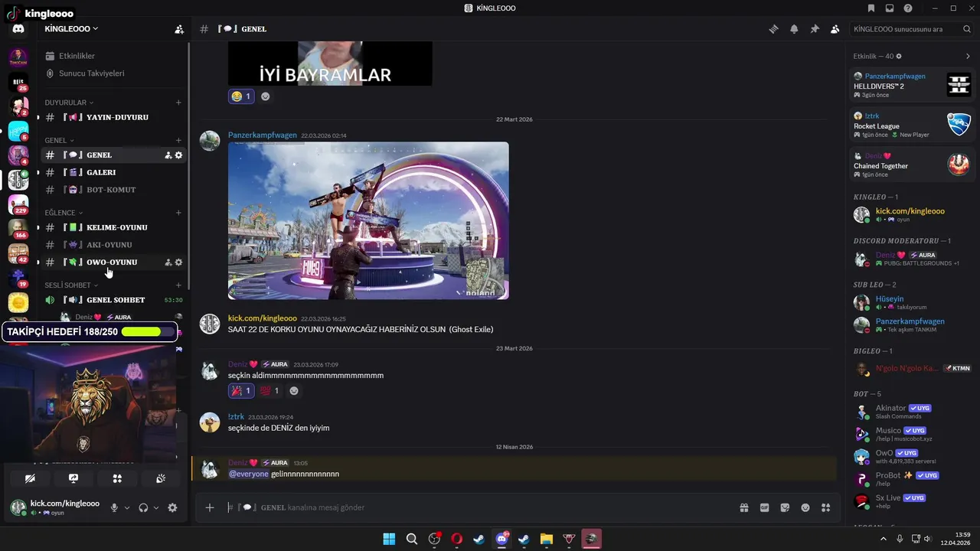Image resolution: width=980 pixels, height=551 pixels.
Task: Switch to BOT-KOMUT channel
Action: click(113, 190)
